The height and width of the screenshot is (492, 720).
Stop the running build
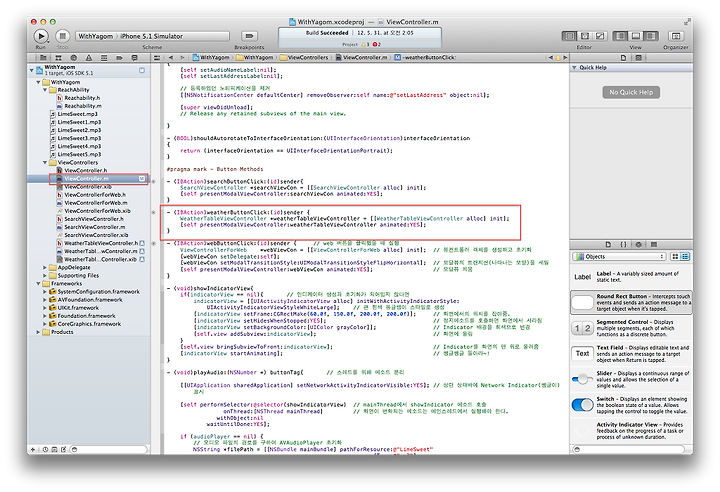(63, 36)
